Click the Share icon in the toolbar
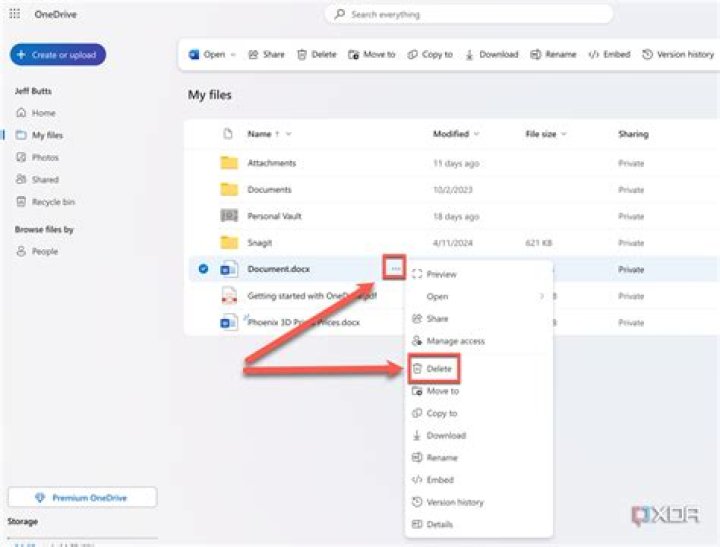 (253, 55)
